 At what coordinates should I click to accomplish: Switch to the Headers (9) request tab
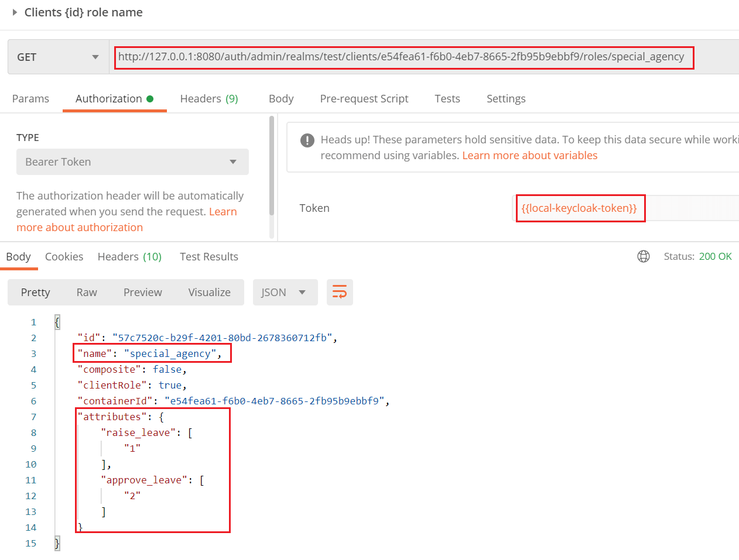point(209,98)
